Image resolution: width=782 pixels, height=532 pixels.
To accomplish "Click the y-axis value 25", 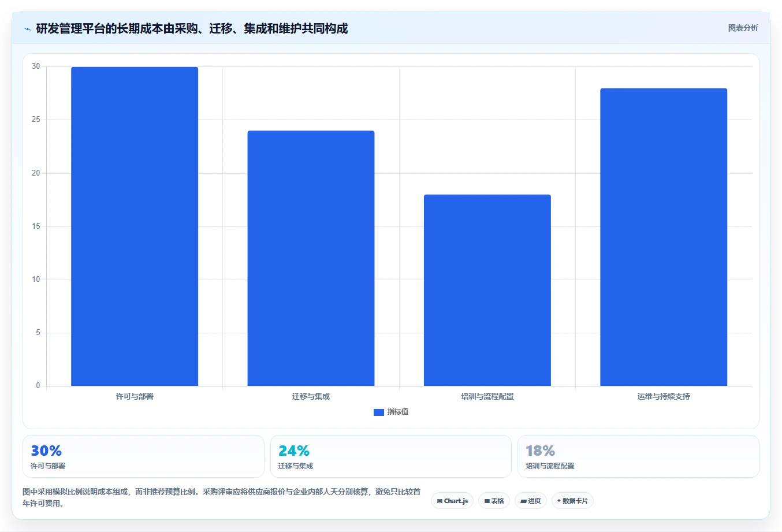I will [36, 120].
